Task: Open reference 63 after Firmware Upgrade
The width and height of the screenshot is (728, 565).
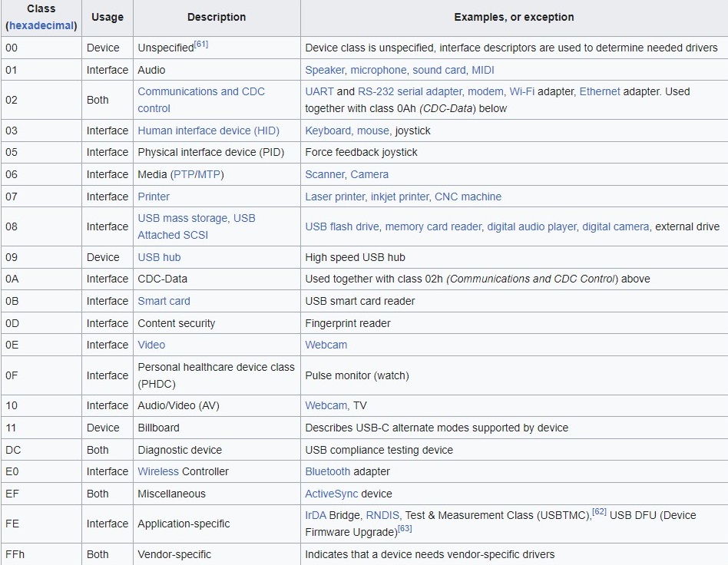Action: [x=405, y=528]
